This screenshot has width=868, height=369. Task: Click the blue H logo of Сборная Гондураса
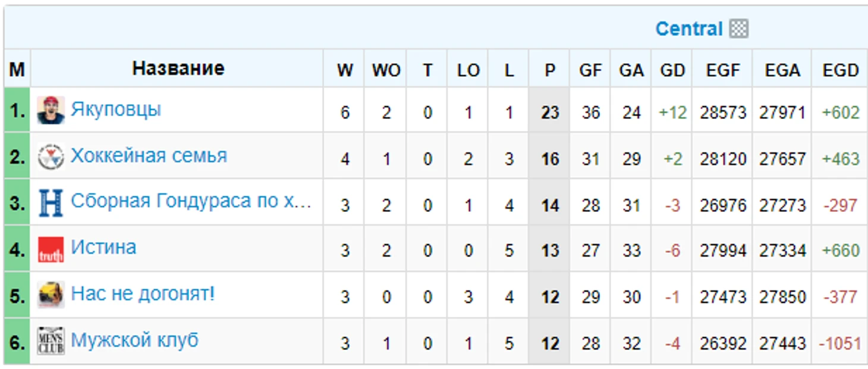pyautogui.click(x=51, y=203)
